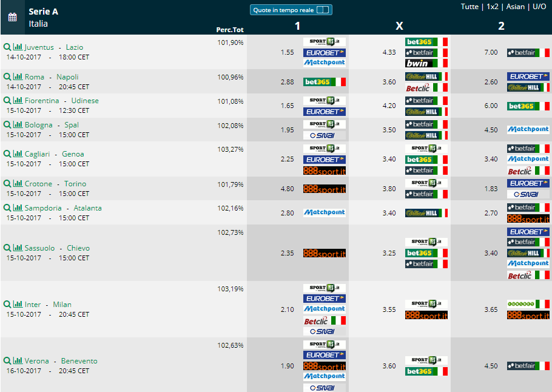This screenshot has width=552, height=392.
Task: Click 888sport.it logo in Crotone - Torino home odds
Action: pos(325,189)
